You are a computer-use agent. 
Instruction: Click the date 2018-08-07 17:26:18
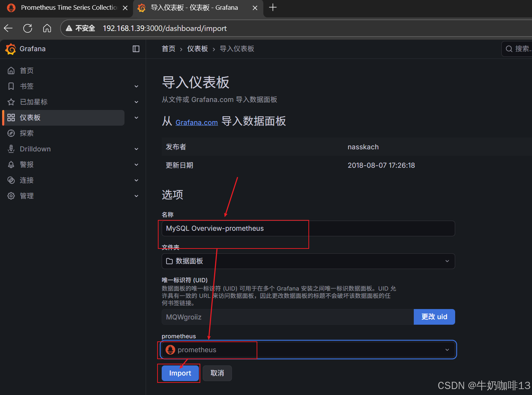(381, 165)
